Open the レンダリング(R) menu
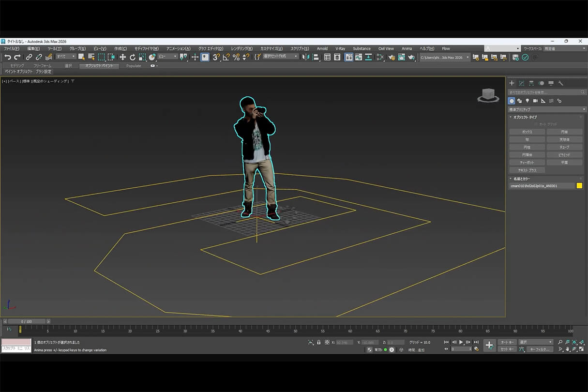Viewport: 588px width, 392px height. point(241,48)
